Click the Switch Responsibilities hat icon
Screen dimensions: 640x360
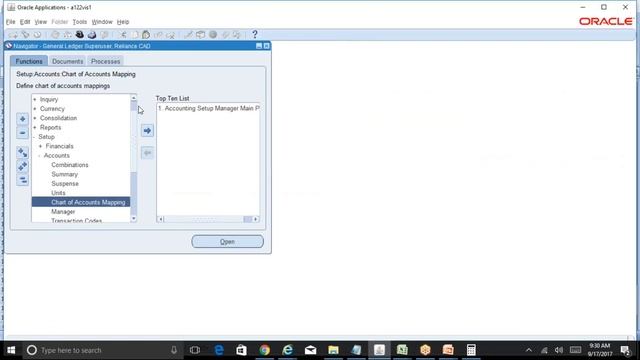(x=80, y=35)
